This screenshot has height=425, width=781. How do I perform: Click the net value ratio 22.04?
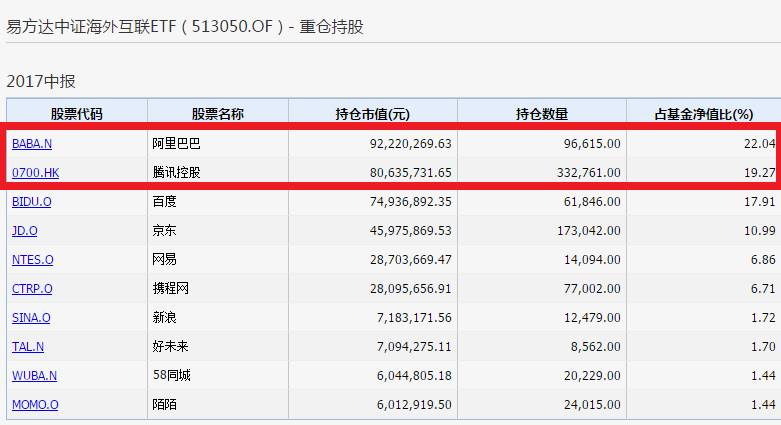click(x=760, y=144)
